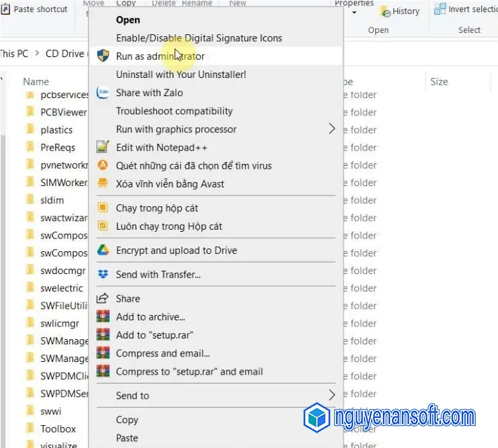The height and width of the screenshot is (448, 498).
Task: Click the Paste shortcut icon
Action: [5, 9]
